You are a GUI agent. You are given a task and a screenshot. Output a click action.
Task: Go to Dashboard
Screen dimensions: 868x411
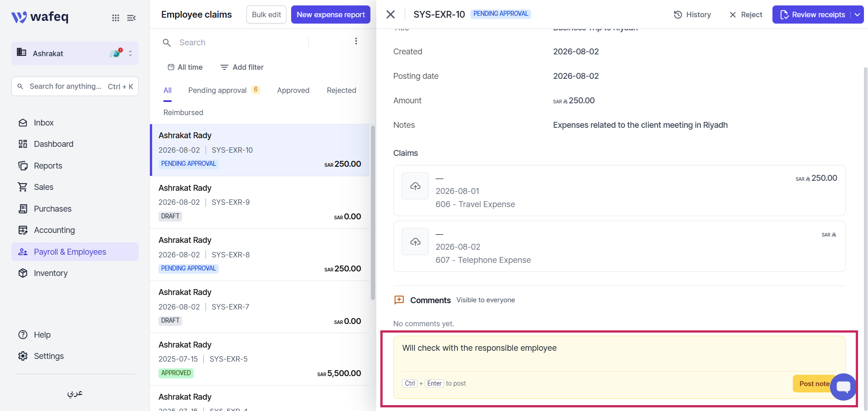pyautogui.click(x=53, y=144)
